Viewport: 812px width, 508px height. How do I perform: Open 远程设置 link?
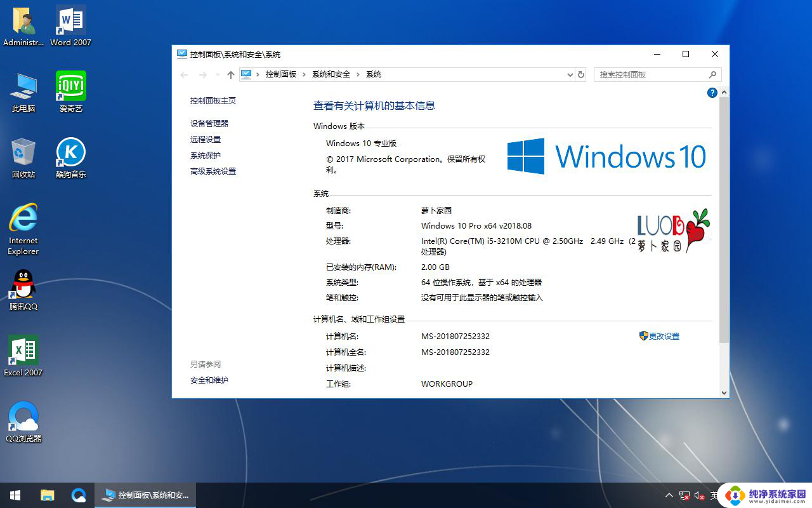(x=206, y=140)
